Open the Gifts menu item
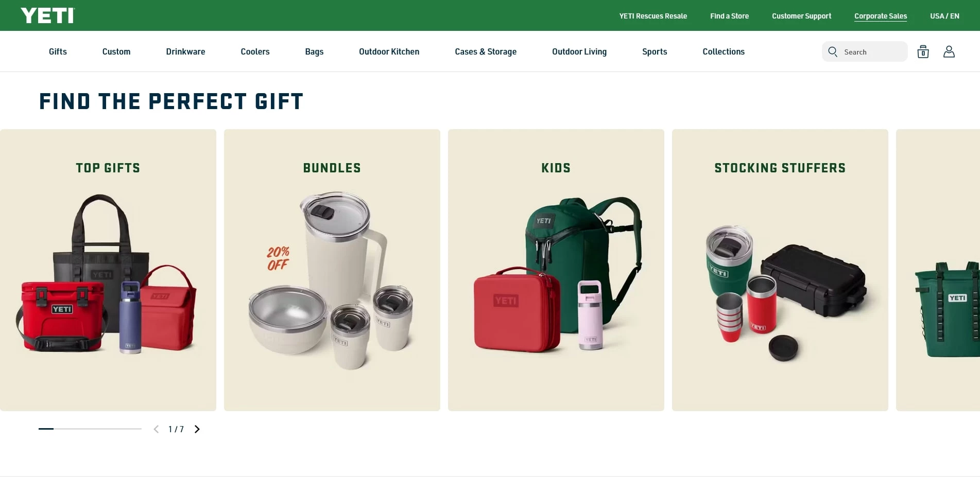The image size is (980, 477). point(58,51)
